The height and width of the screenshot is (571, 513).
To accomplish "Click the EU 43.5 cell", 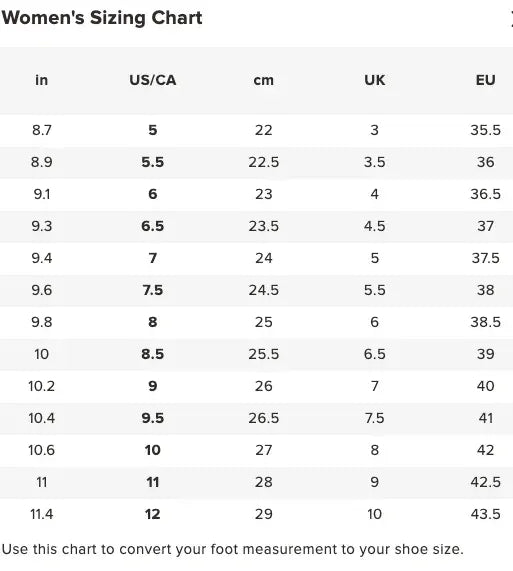I will pyautogui.click(x=485, y=514).
